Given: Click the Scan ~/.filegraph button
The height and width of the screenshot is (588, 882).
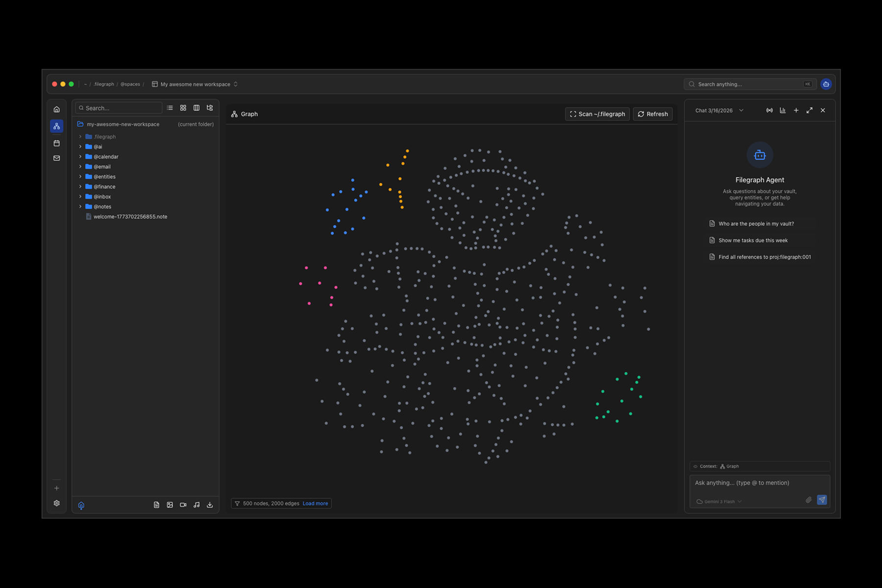Looking at the screenshot, I should pyautogui.click(x=597, y=114).
